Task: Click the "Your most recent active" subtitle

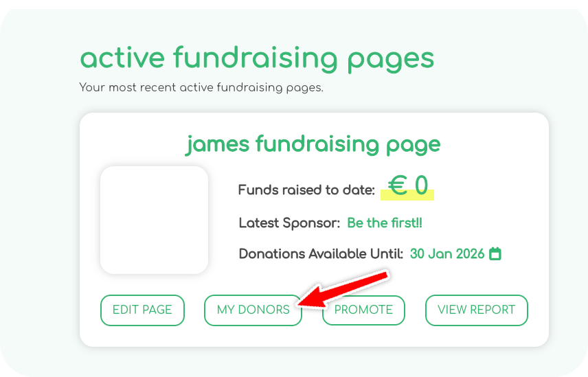Action: point(201,88)
